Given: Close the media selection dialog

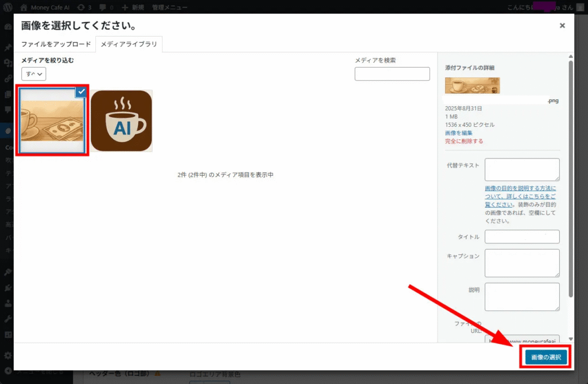Looking at the screenshot, I should (562, 25).
